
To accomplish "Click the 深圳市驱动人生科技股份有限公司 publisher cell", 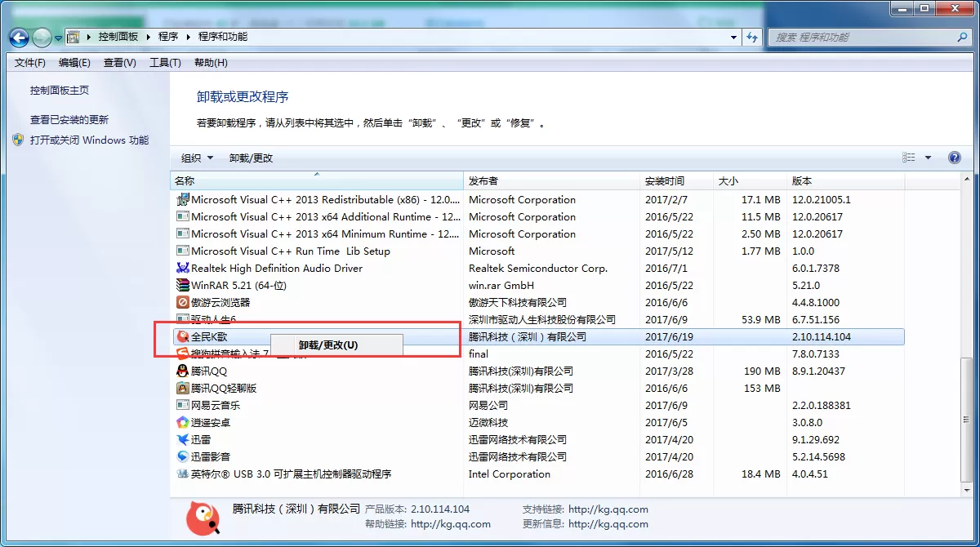I will coord(542,319).
